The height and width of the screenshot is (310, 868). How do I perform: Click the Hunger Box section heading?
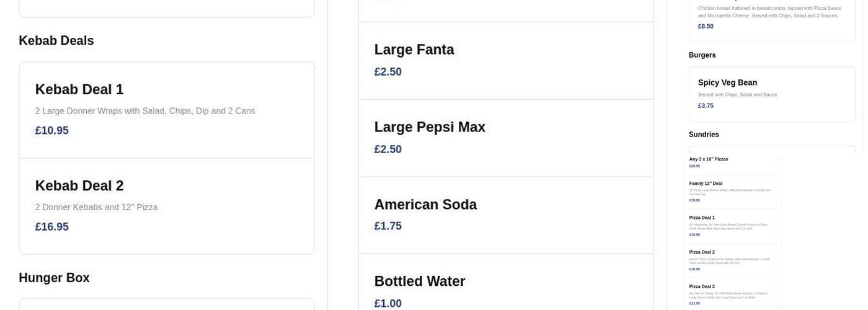pos(54,278)
